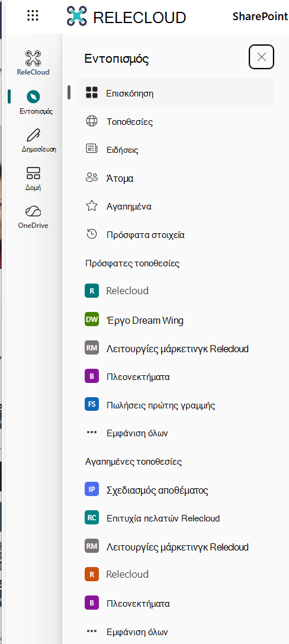Click the Άτομα people icon
Image resolution: width=289 pixels, height=644 pixels.
pyautogui.click(x=91, y=178)
